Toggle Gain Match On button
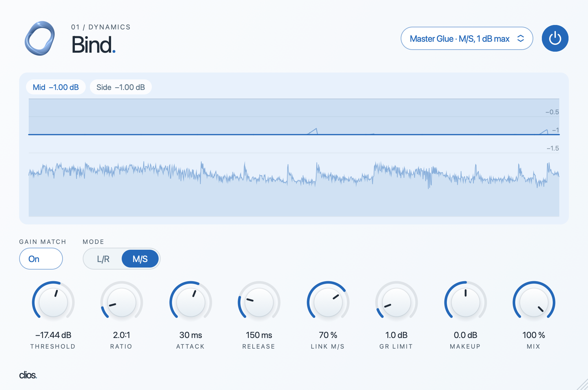 [41, 259]
